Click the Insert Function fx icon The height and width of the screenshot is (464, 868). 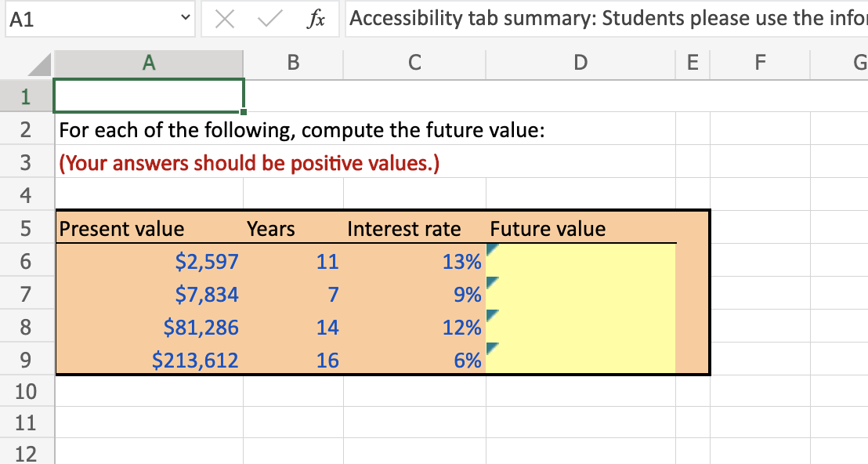coord(316,18)
